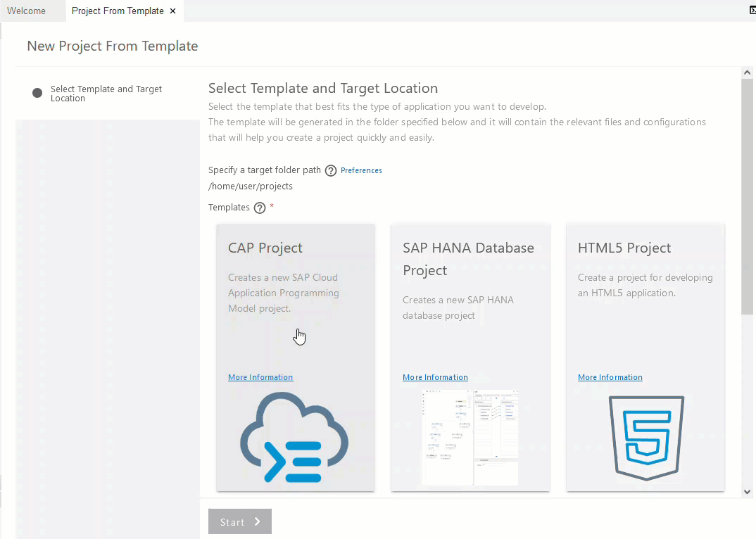Switch to the Welcome tab
Screen dimensions: 756x539
click(x=27, y=11)
